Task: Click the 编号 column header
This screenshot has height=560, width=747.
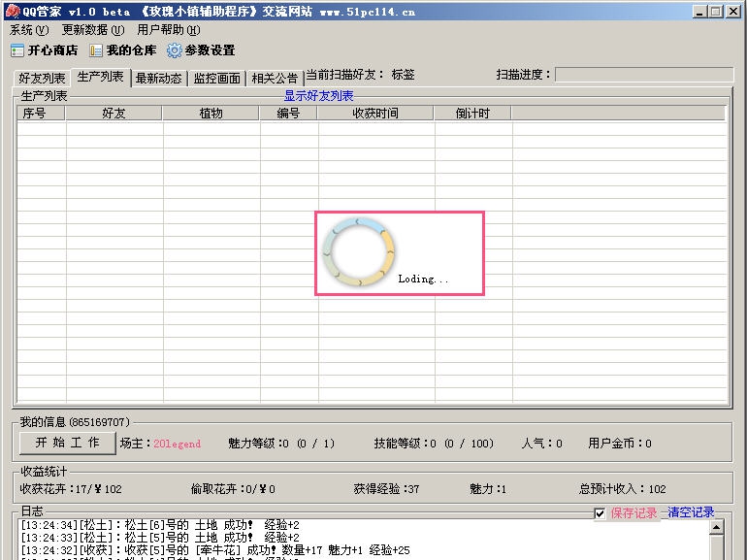Action: 288,113
